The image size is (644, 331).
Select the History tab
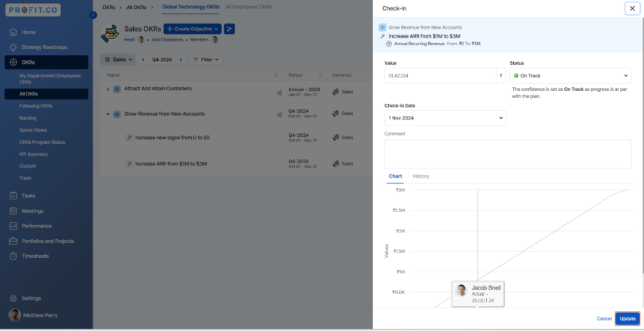point(421,176)
